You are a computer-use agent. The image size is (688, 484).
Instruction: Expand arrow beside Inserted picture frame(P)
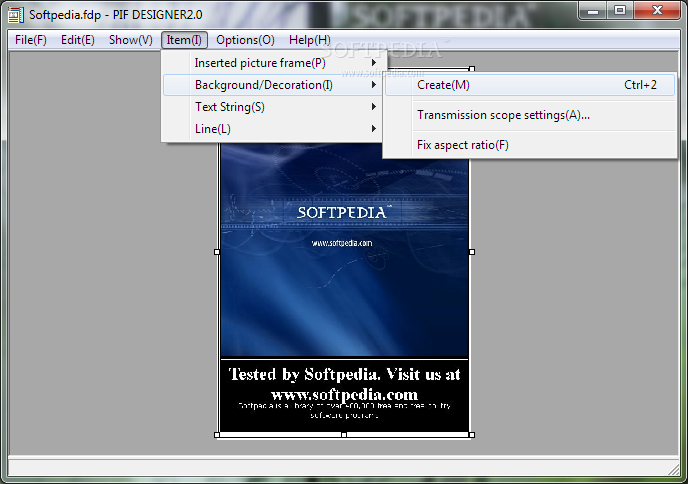pyautogui.click(x=374, y=63)
